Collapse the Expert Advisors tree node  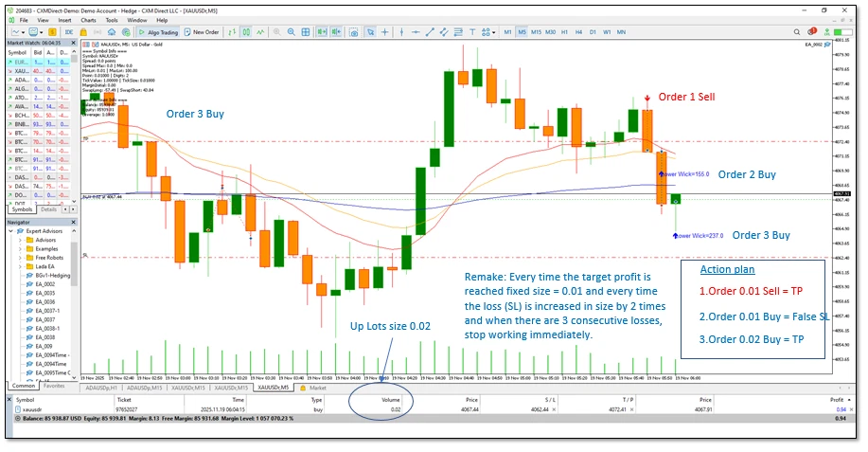[x=11, y=231]
